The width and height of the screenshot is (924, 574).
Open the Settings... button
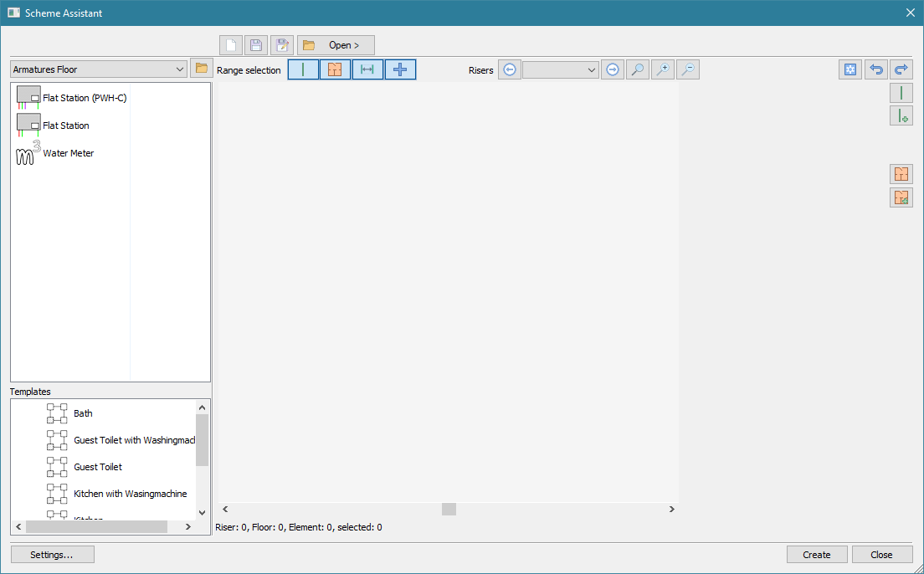click(x=53, y=555)
